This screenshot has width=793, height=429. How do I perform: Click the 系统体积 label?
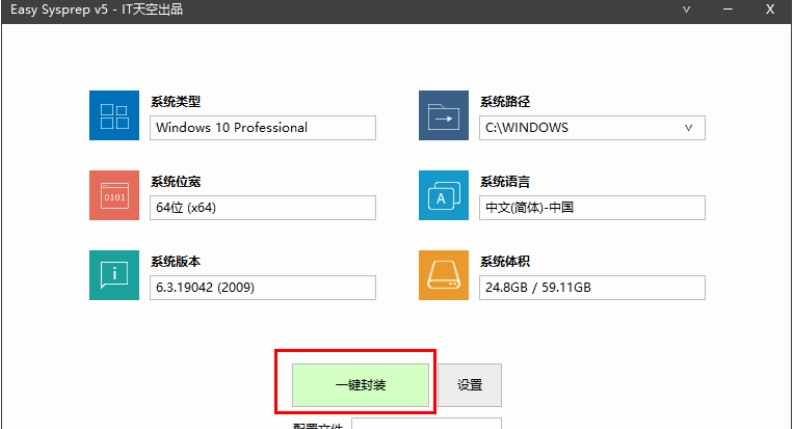coord(505,262)
